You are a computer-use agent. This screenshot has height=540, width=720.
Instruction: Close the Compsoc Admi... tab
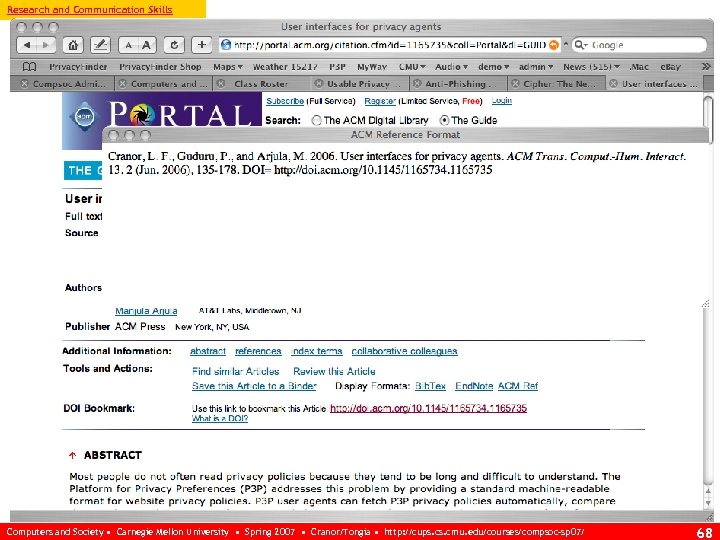point(24,84)
